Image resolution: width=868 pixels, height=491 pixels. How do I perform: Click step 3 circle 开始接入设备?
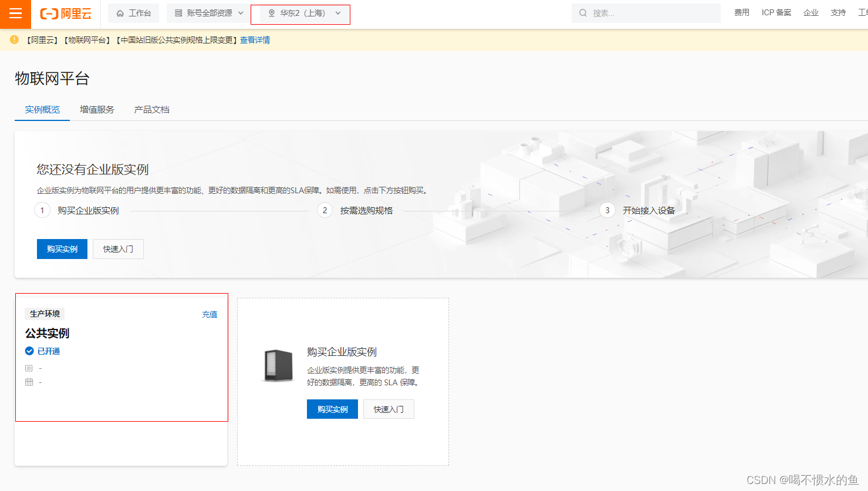pos(607,210)
